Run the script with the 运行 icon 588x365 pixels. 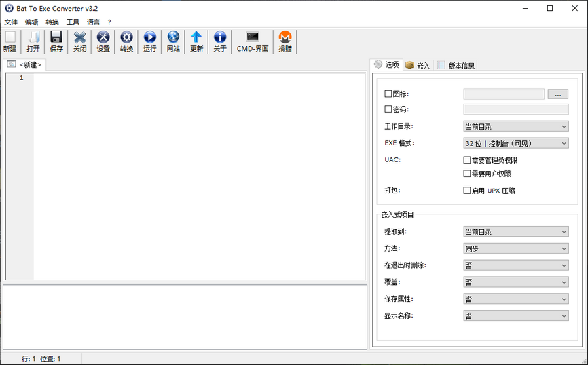150,38
